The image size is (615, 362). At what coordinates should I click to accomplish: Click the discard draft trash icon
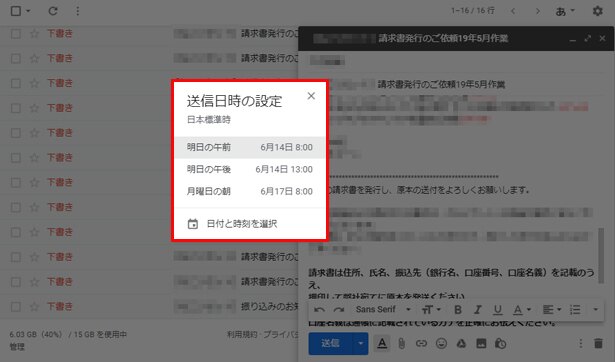[x=598, y=344]
